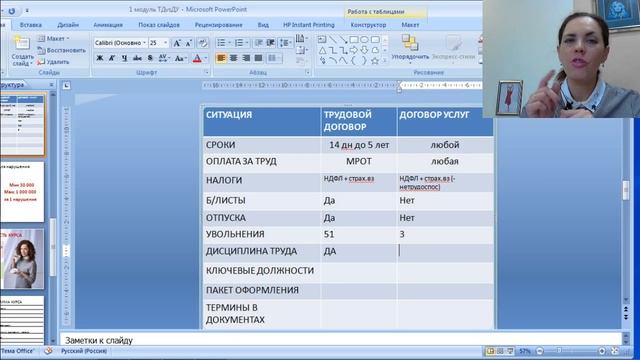Open the Конструктор table tools tab
This screenshot has height=360, width=640.
[x=368, y=25]
